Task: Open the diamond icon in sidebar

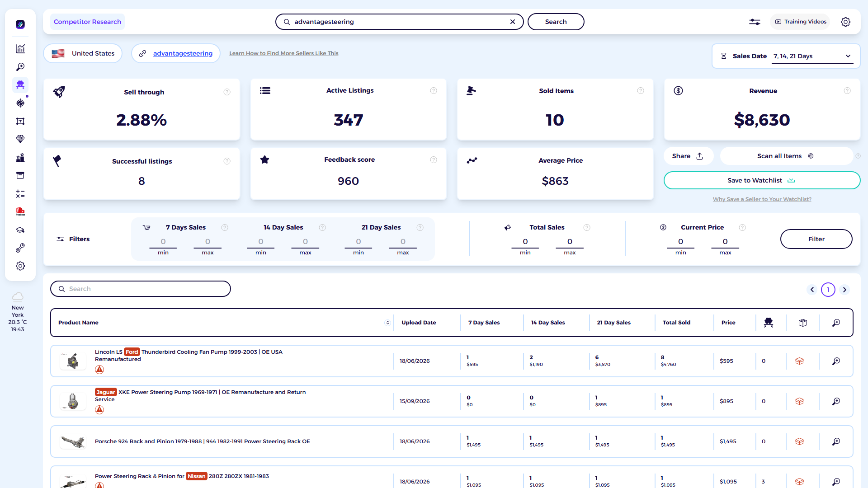Action: (20, 139)
